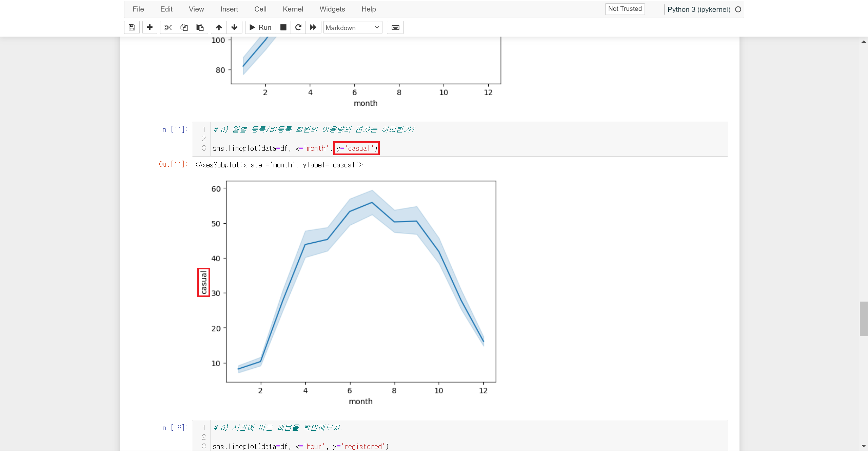Insert a new cell below

click(x=150, y=27)
